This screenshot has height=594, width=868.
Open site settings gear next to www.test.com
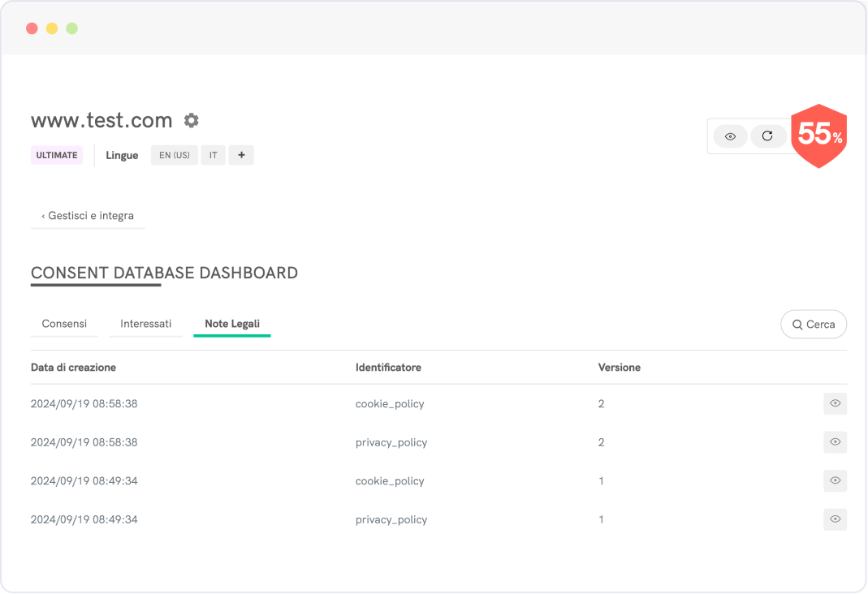(191, 121)
